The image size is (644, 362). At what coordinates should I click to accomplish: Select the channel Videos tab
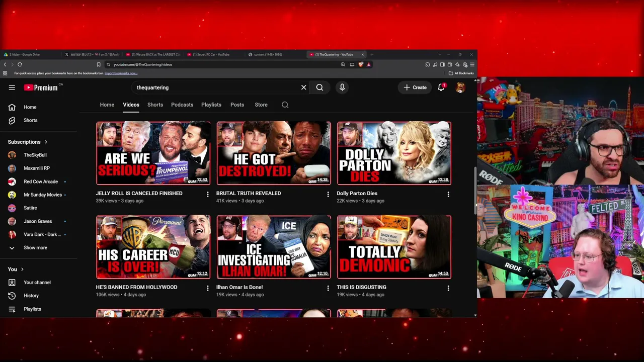(x=131, y=105)
